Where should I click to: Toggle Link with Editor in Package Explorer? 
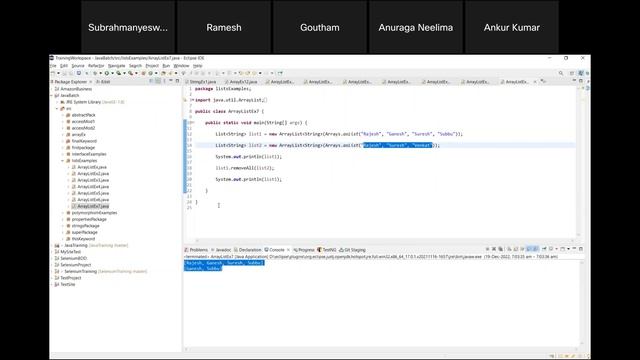[x=158, y=81]
